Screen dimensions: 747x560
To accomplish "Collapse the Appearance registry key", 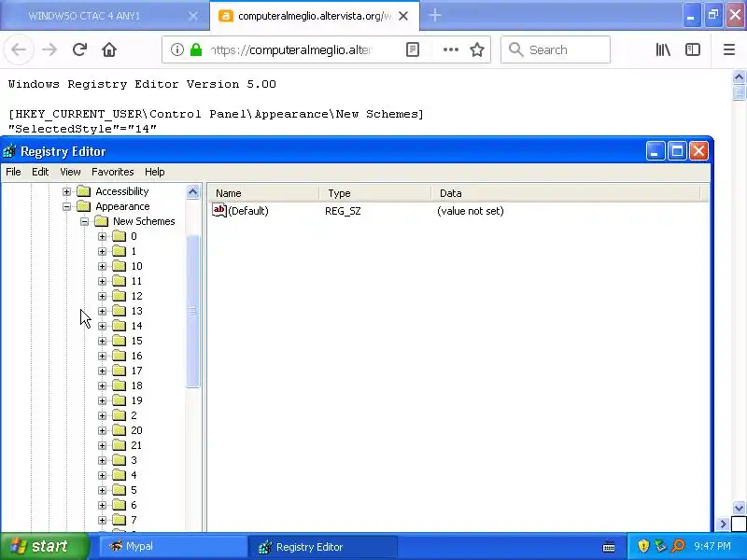I will pos(66,206).
